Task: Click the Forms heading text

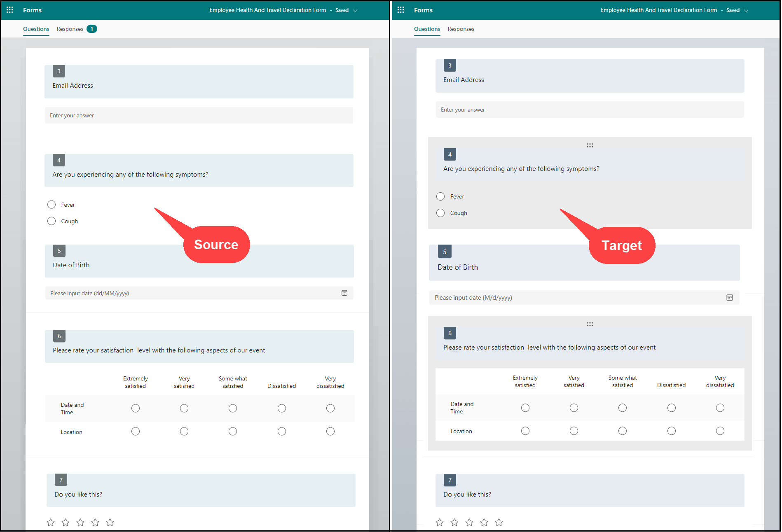Action: click(32, 10)
